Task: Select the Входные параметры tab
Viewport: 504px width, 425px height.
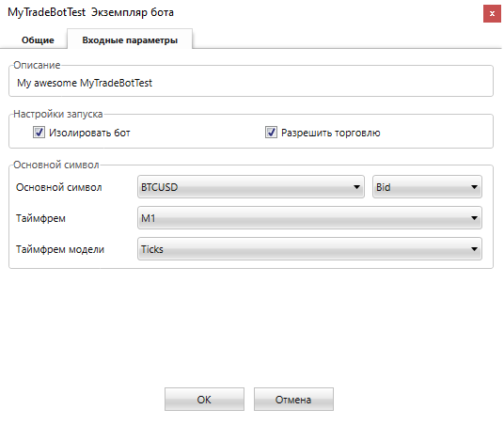Action: [130, 39]
